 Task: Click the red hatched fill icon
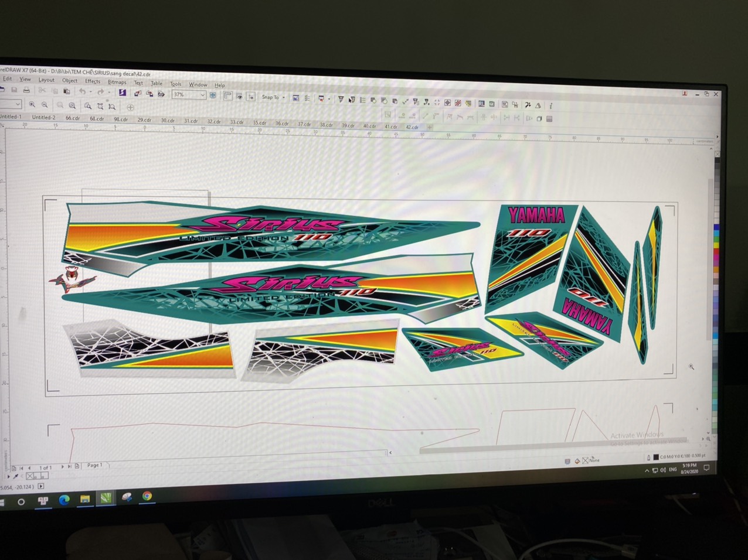pyautogui.click(x=458, y=104)
